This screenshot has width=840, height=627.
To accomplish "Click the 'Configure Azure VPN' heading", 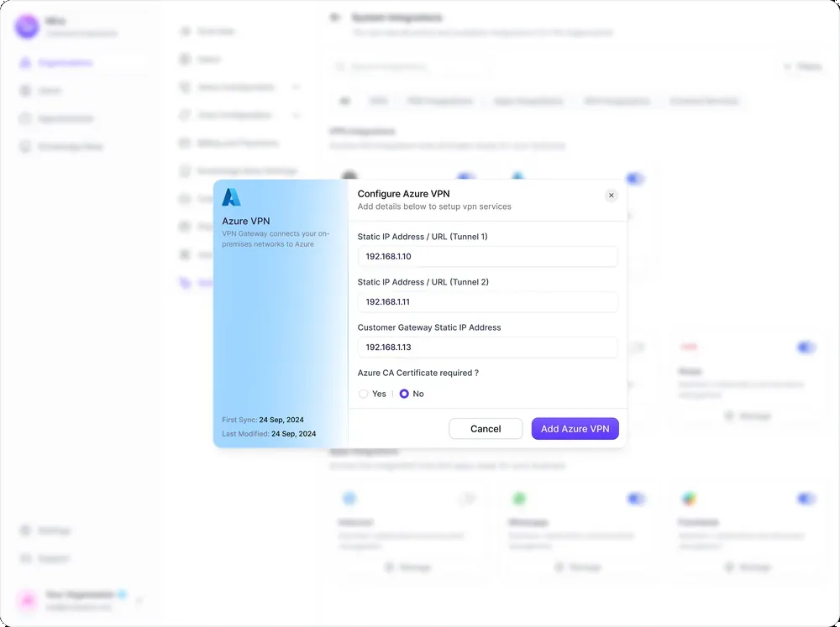I will (403, 194).
